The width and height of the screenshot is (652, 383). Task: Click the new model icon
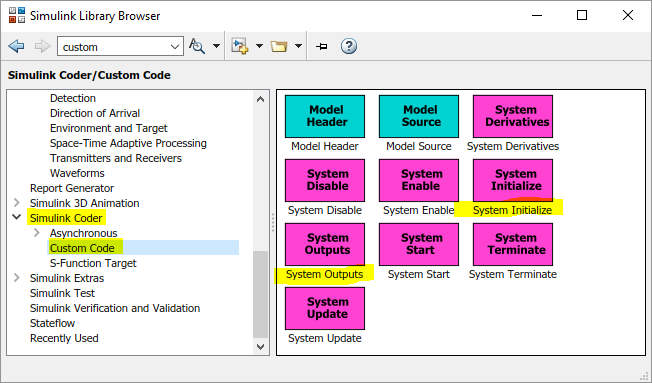pyautogui.click(x=240, y=46)
